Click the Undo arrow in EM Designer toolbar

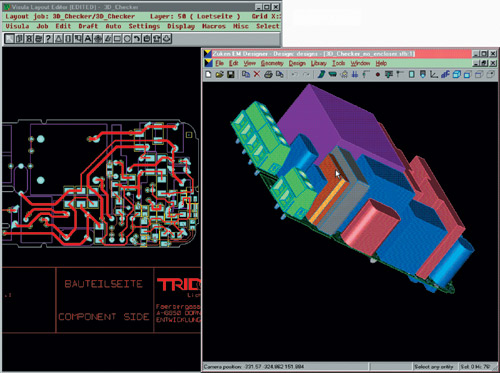pos(294,74)
